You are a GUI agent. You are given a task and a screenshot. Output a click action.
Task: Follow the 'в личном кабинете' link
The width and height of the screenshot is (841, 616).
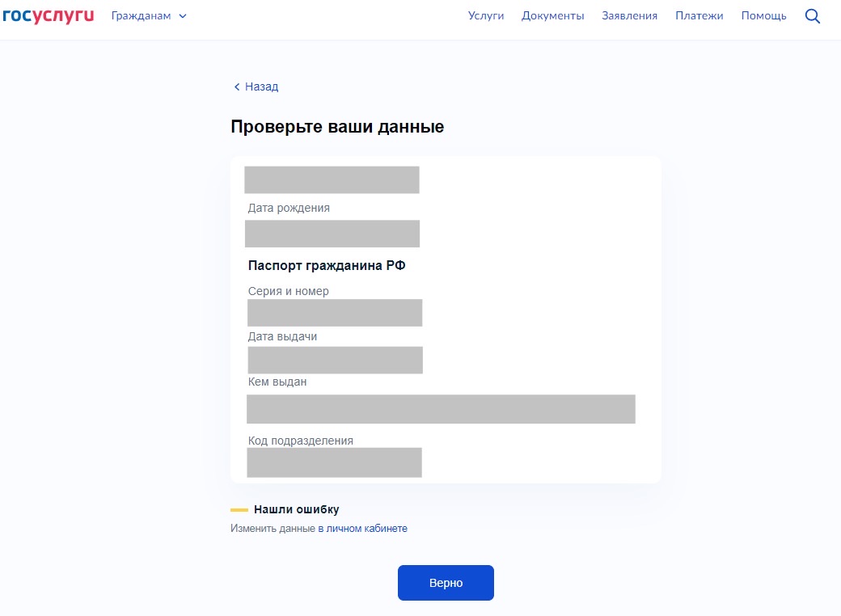point(362,529)
